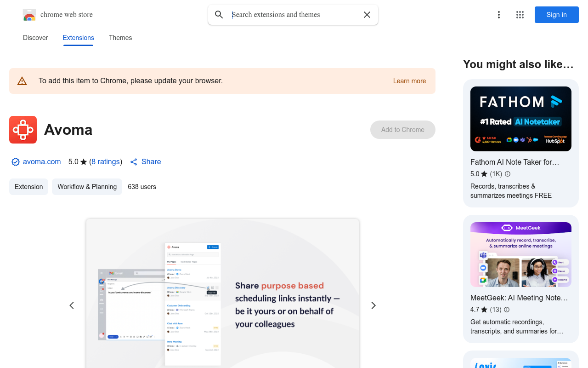Click Learn more in browser update warning
The height and width of the screenshot is (368, 588).
pyautogui.click(x=409, y=81)
